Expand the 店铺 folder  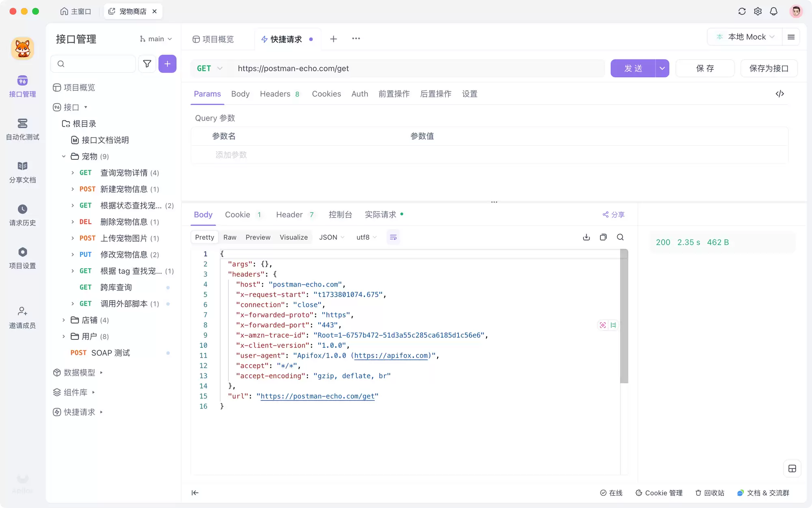[64, 320]
